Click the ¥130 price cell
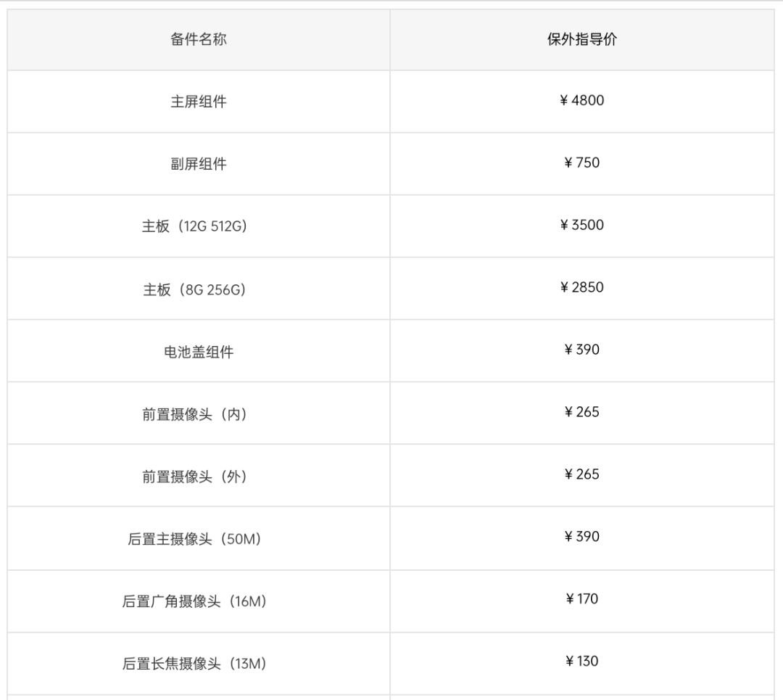 click(x=581, y=662)
